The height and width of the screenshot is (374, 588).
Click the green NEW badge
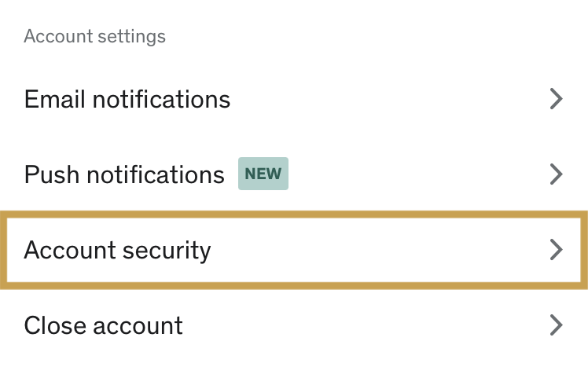[x=263, y=174]
